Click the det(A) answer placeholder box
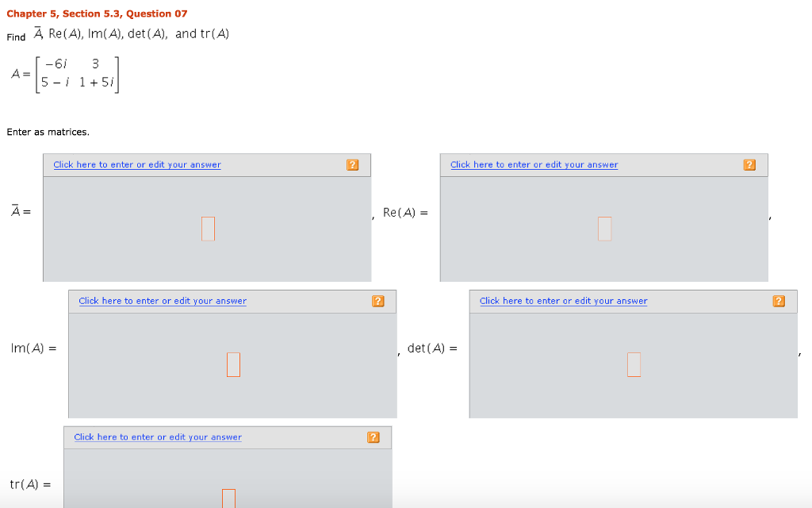Screen dimensions: 812x508 633,364
